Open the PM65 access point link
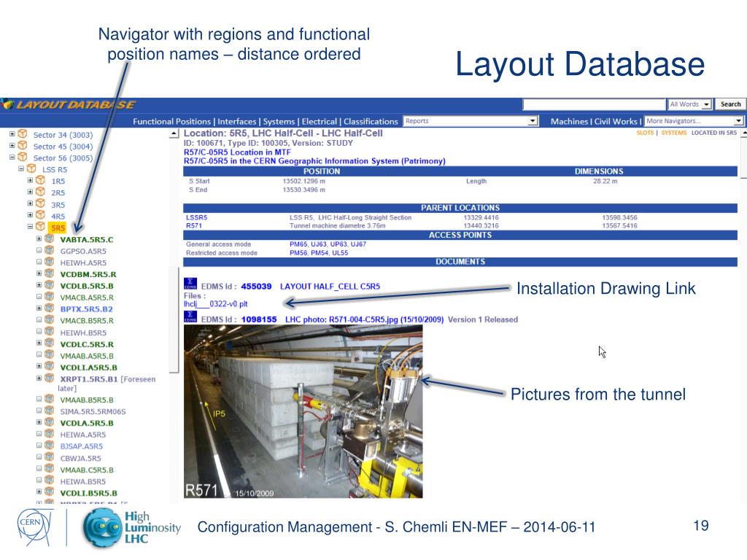Image resolution: width=747 pixels, height=560 pixels. pyautogui.click(x=298, y=244)
